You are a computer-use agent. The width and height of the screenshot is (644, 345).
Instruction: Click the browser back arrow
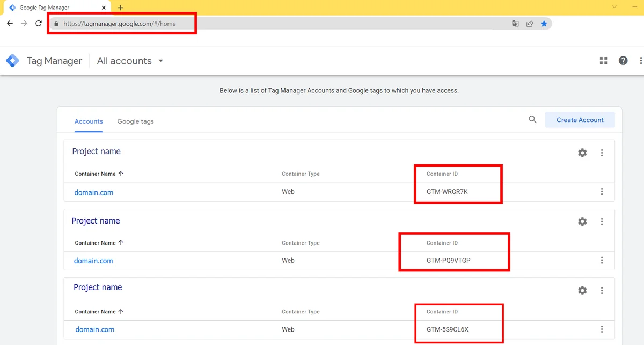pyautogui.click(x=10, y=24)
